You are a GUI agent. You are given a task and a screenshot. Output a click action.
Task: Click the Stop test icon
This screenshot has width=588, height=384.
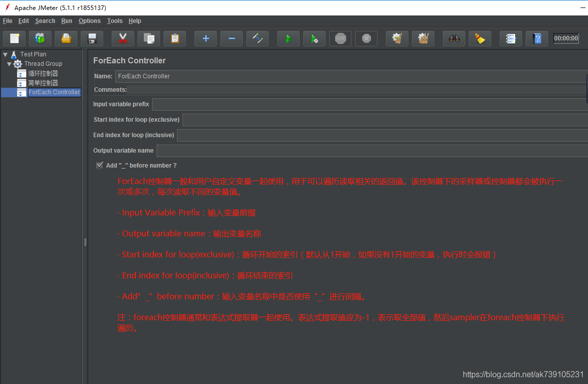click(x=341, y=38)
